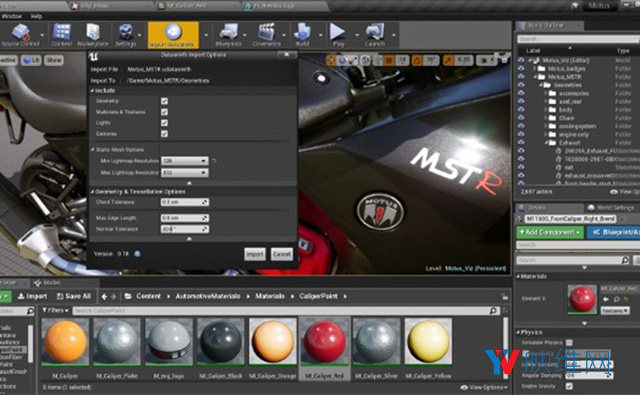Click the highlighted Import Datasmith toolbar icon
The width and height of the screenshot is (640, 395).
pos(173,35)
